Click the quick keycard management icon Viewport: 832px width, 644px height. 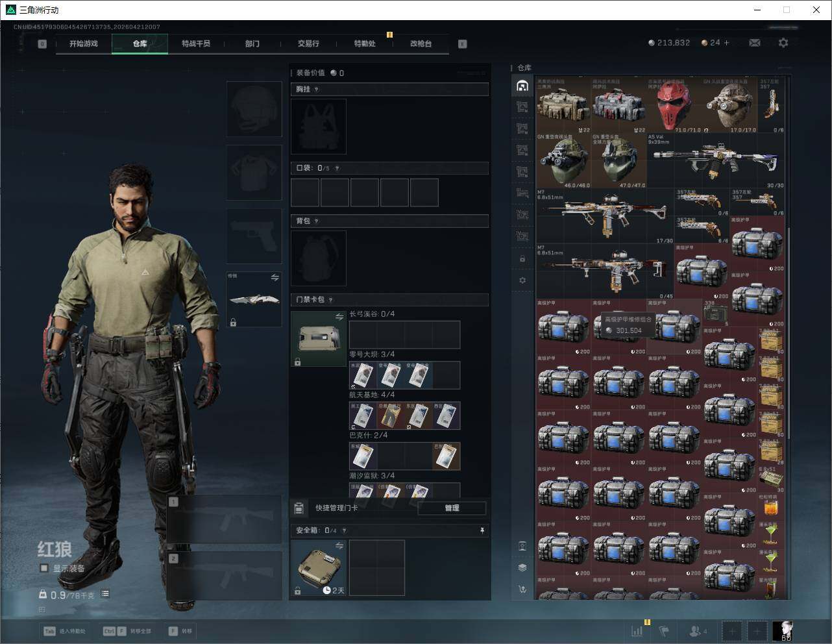pos(299,508)
